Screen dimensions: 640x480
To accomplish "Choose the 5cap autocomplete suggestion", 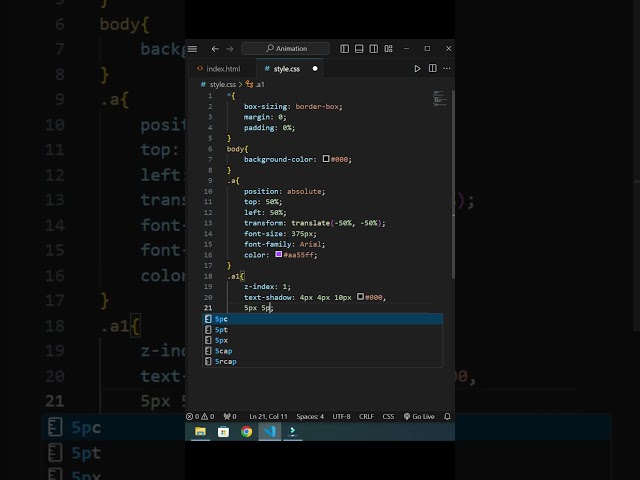I will point(322,351).
